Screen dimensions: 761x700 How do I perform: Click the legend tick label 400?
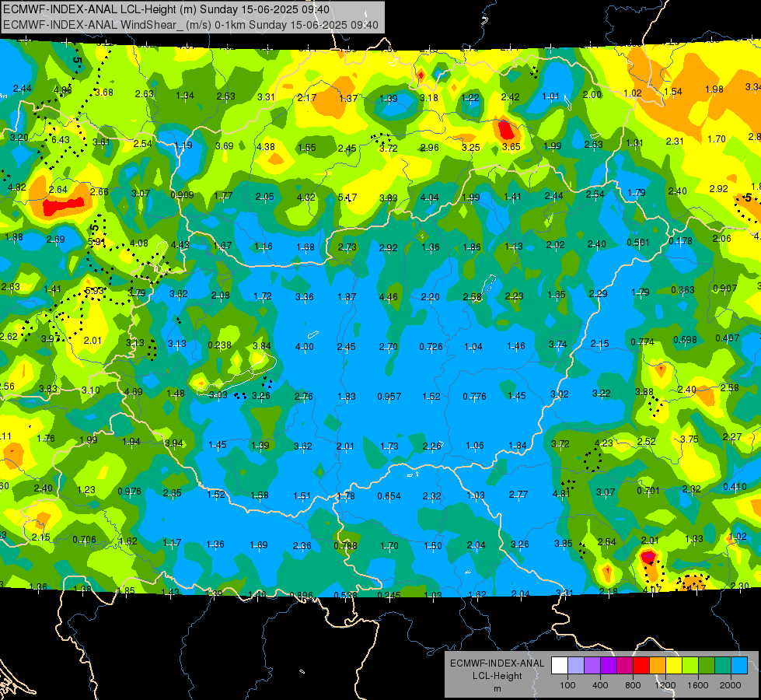pos(600,685)
